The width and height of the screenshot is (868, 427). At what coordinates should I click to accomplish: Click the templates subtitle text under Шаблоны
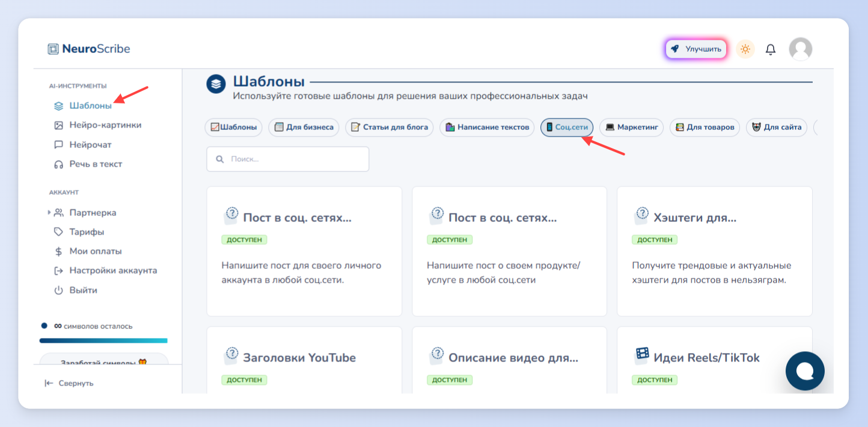(x=410, y=96)
